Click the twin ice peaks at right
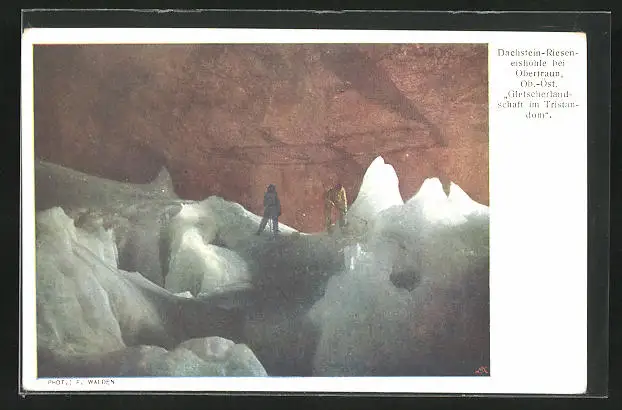622x410 pixels. point(445,200)
